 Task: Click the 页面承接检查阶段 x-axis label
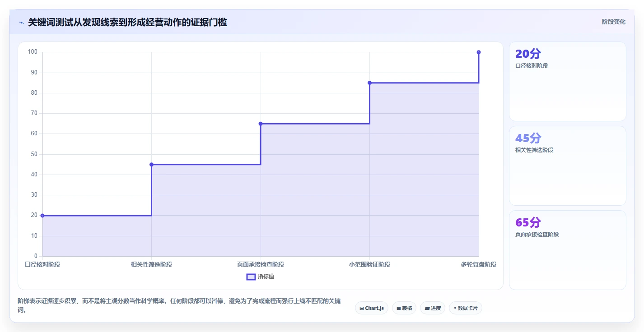point(261,264)
